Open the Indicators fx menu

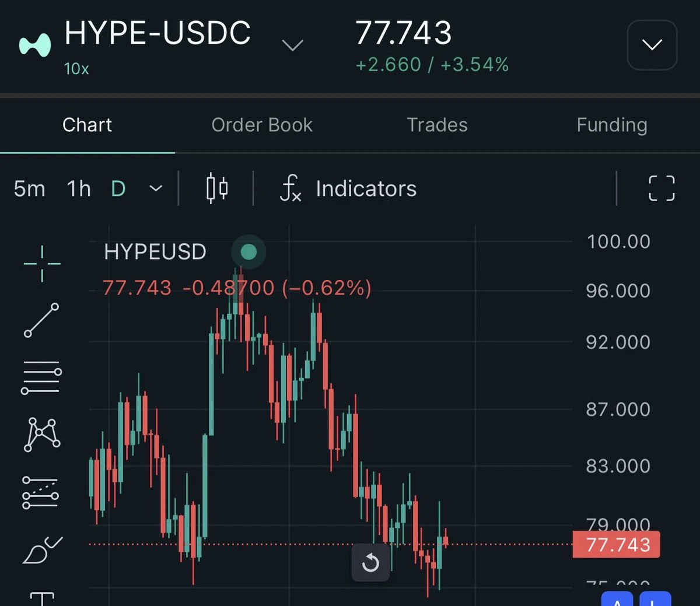348,188
